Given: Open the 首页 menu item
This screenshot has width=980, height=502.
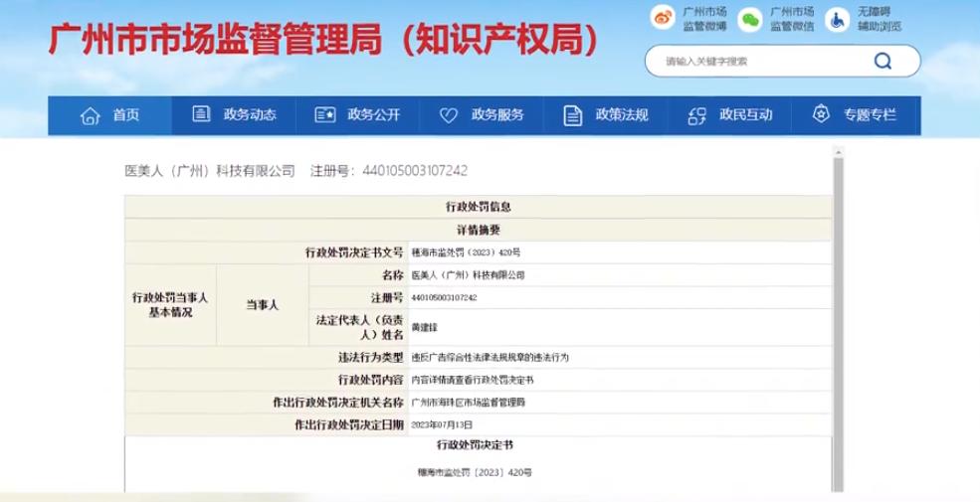Looking at the screenshot, I should (x=110, y=115).
